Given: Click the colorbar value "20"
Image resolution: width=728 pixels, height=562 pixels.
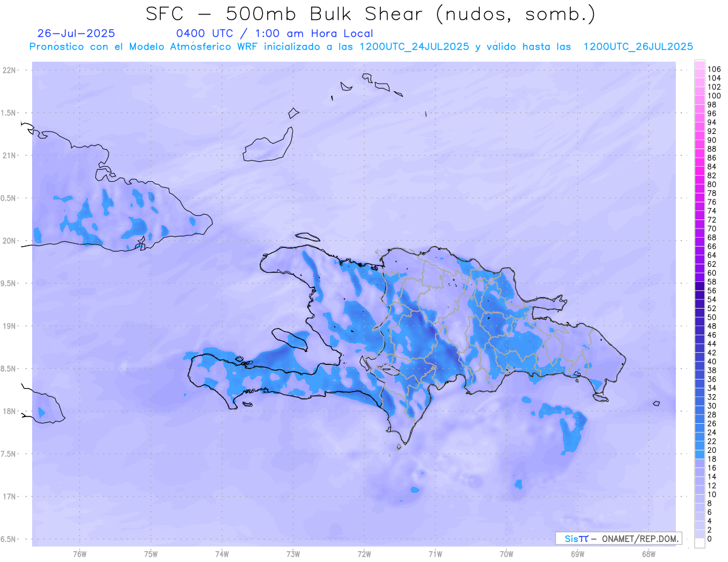Looking at the screenshot, I should point(712,450).
